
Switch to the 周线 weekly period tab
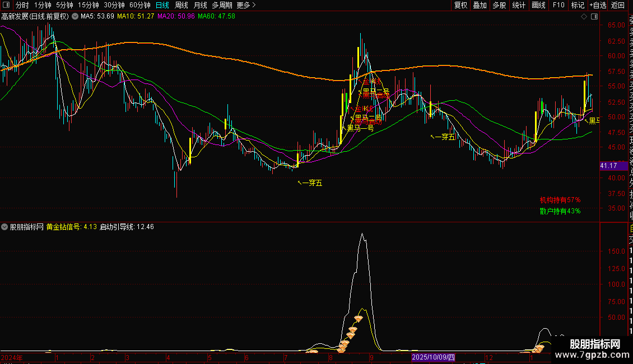(181, 6)
